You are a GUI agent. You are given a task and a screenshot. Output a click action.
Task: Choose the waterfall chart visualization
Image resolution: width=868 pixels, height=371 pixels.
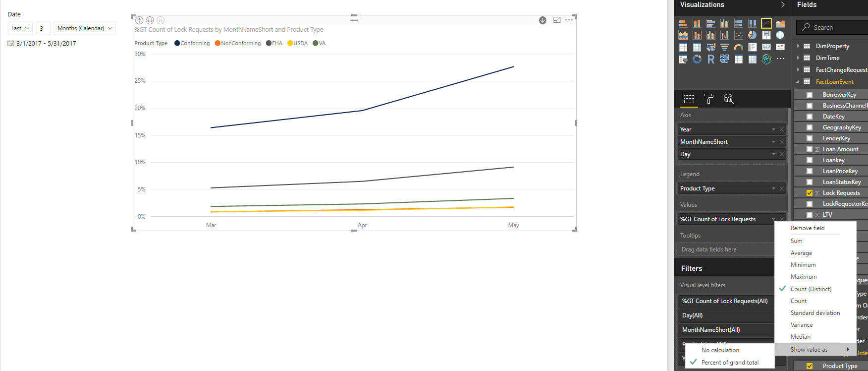tap(724, 35)
